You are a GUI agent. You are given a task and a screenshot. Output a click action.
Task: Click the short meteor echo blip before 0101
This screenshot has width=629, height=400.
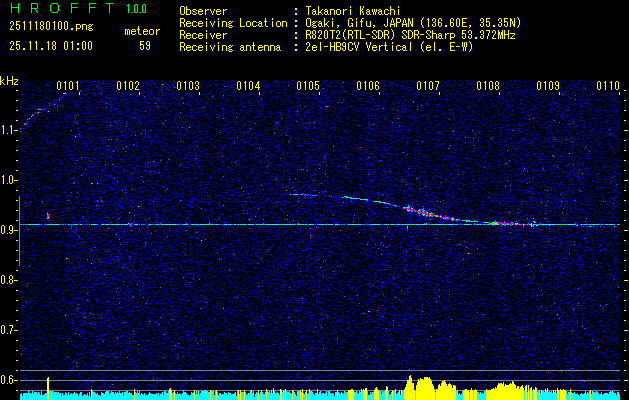pos(48,216)
